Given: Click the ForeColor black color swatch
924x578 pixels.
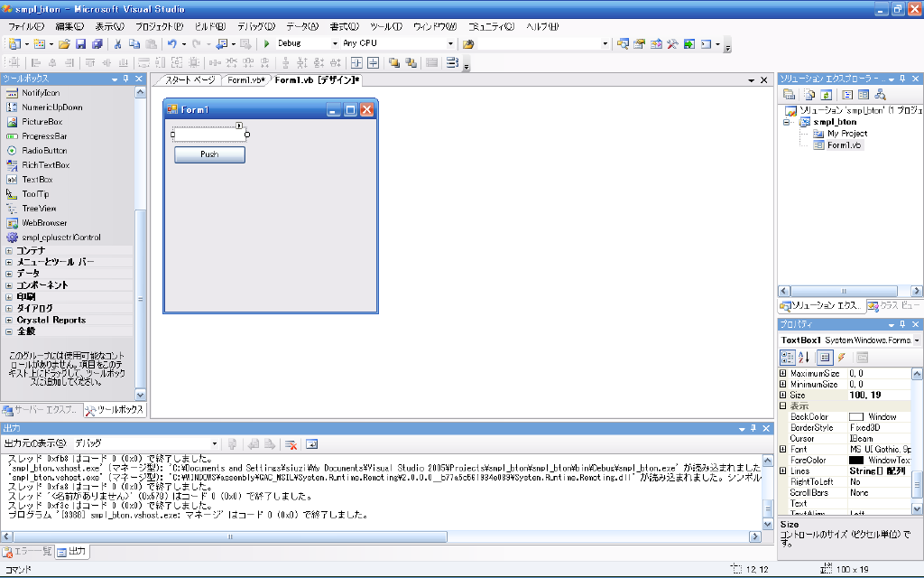Looking at the screenshot, I should [856, 460].
